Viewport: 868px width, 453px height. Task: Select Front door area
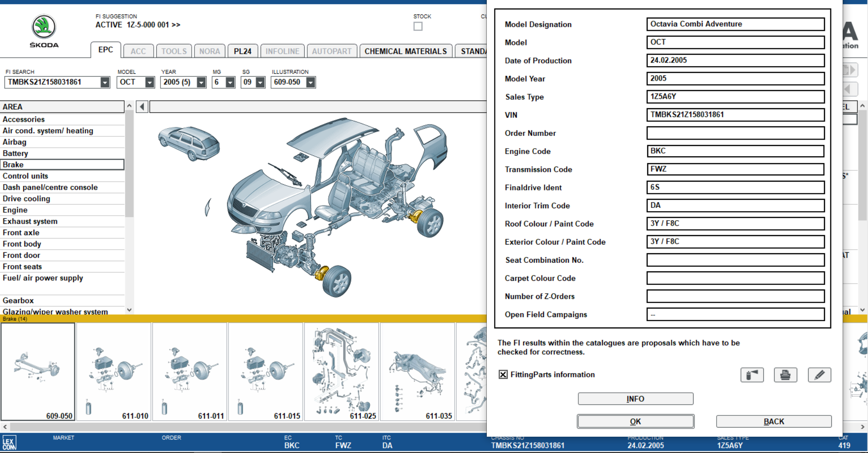point(62,255)
